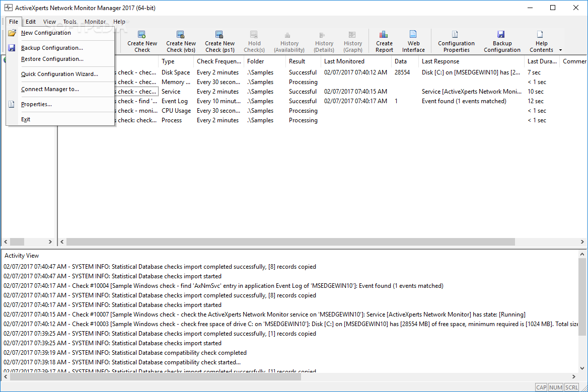This screenshot has width=588, height=392.
Task: Choose Properties... in File menu
Action: point(60,104)
